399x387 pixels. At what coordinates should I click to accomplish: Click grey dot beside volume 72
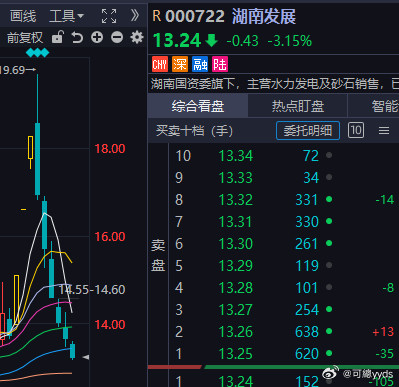click(x=329, y=155)
